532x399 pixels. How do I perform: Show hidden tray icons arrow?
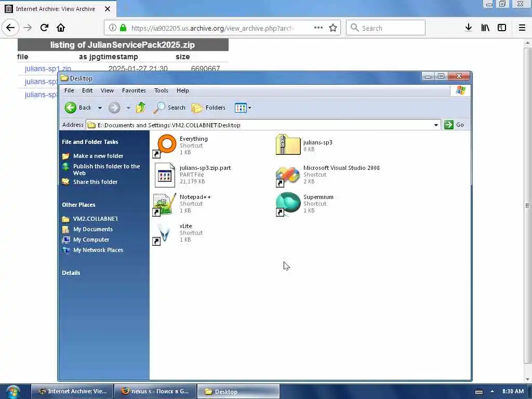tap(492, 391)
